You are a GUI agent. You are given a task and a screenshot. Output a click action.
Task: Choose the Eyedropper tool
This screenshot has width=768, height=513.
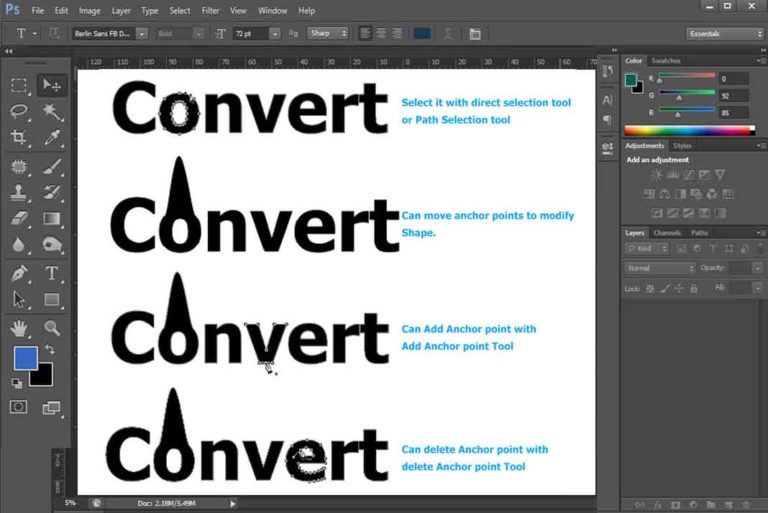pyautogui.click(x=50, y=137)
